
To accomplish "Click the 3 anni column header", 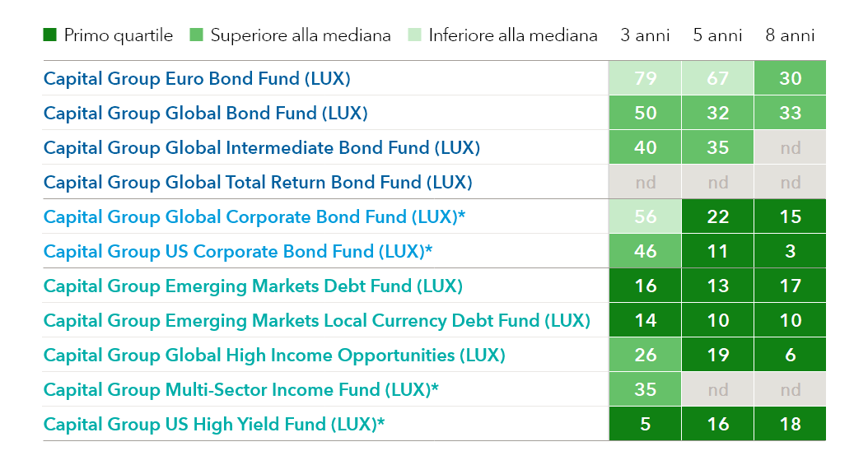I will (645, 35).
